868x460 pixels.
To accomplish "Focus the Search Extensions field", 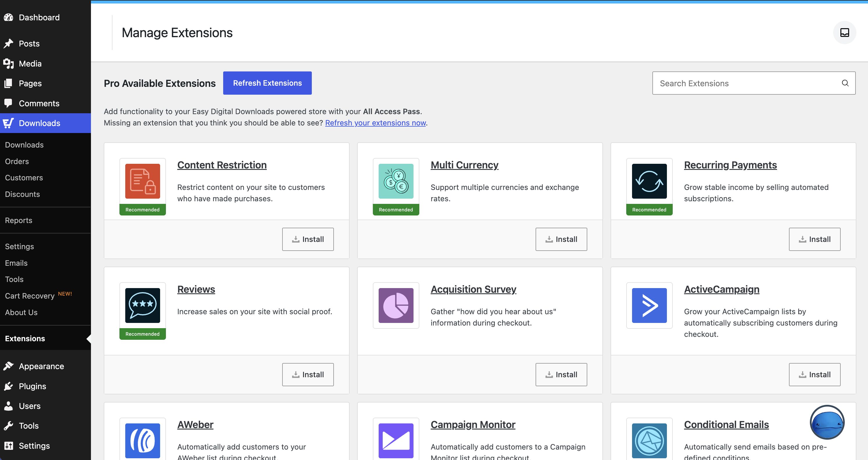I will point(754,83).
